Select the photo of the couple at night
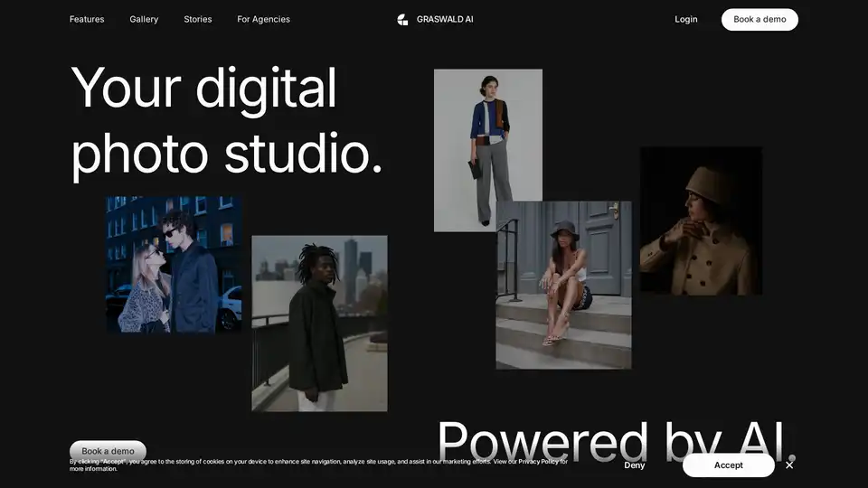Viewport: 868px width, 488px height. click(174, 264)
